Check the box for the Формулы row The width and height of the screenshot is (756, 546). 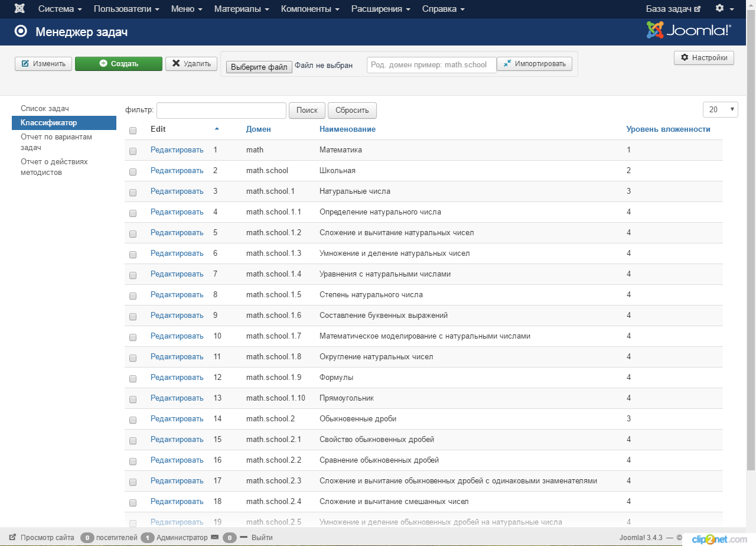point(133,379)
